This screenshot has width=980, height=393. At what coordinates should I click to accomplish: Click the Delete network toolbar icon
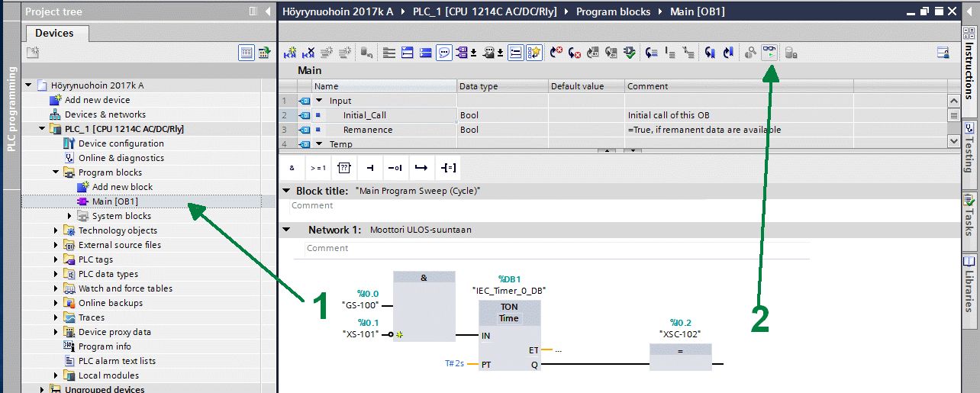[x=309, y=53]
